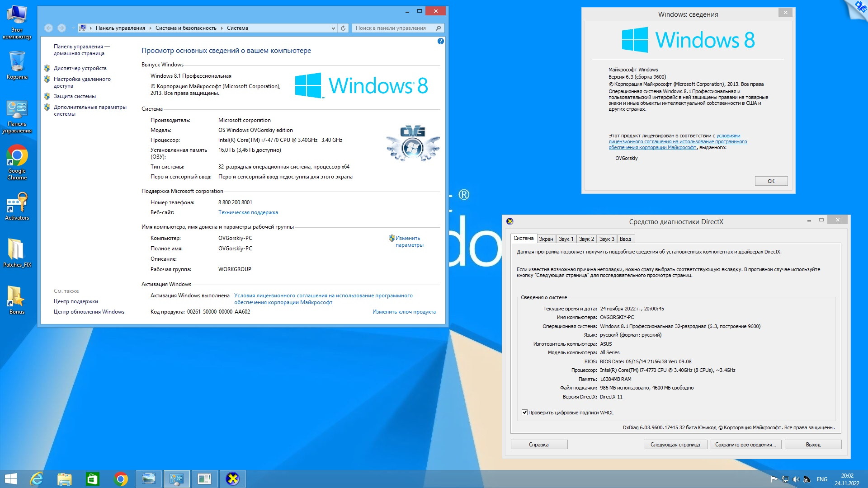The height and width of the screenshot is (488, 868).
Task: Click the address bar refresh icon
Action: [343, 28]
